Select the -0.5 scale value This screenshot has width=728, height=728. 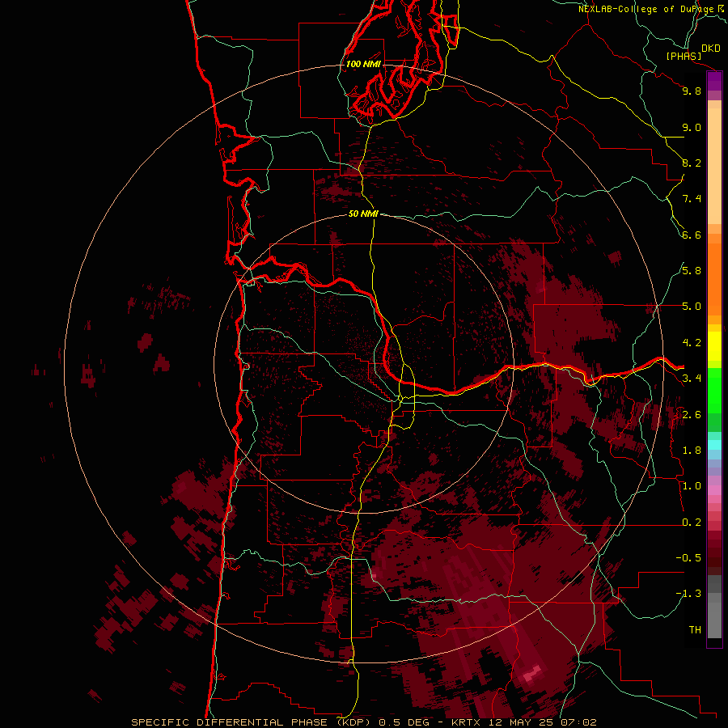point(688,558)
